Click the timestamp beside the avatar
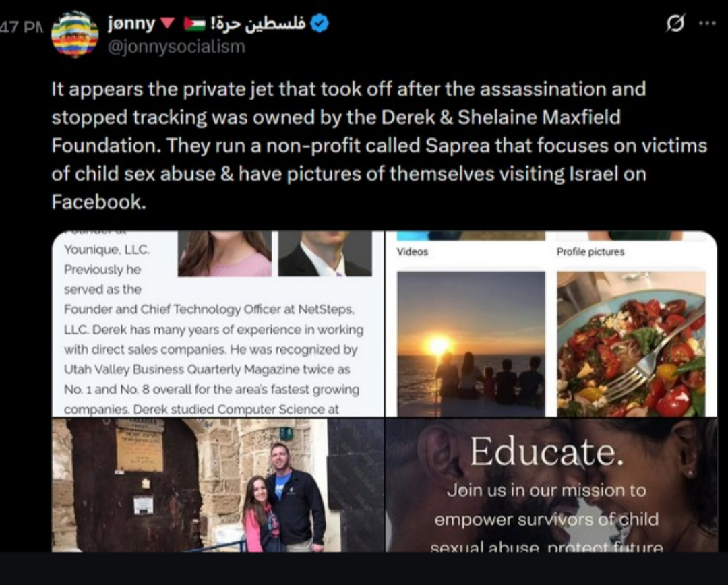 [22, 26]
